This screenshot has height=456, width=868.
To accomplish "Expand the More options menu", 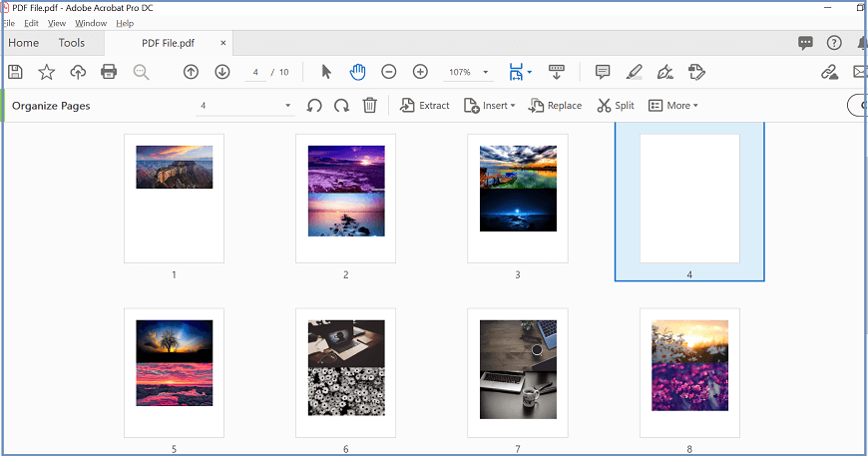I will 673,105.
